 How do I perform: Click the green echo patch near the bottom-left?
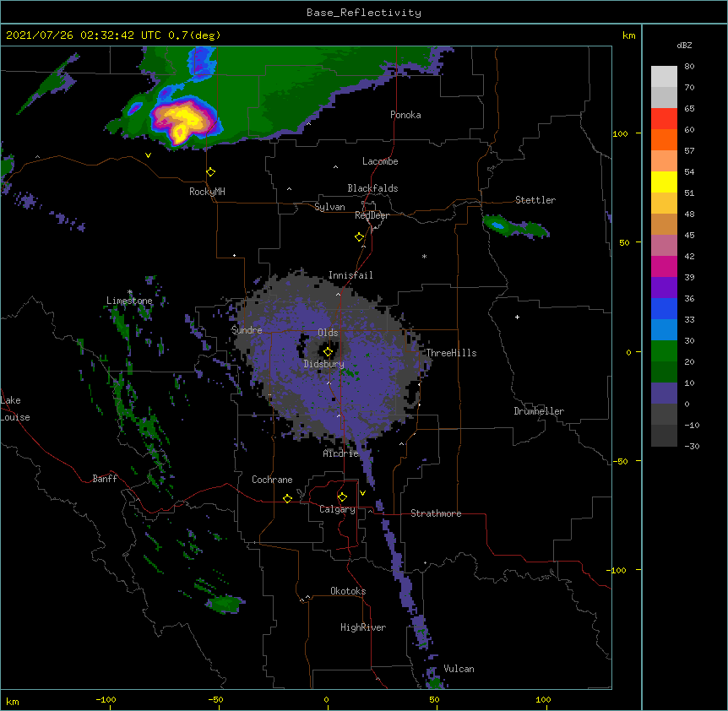click(225, 604)
